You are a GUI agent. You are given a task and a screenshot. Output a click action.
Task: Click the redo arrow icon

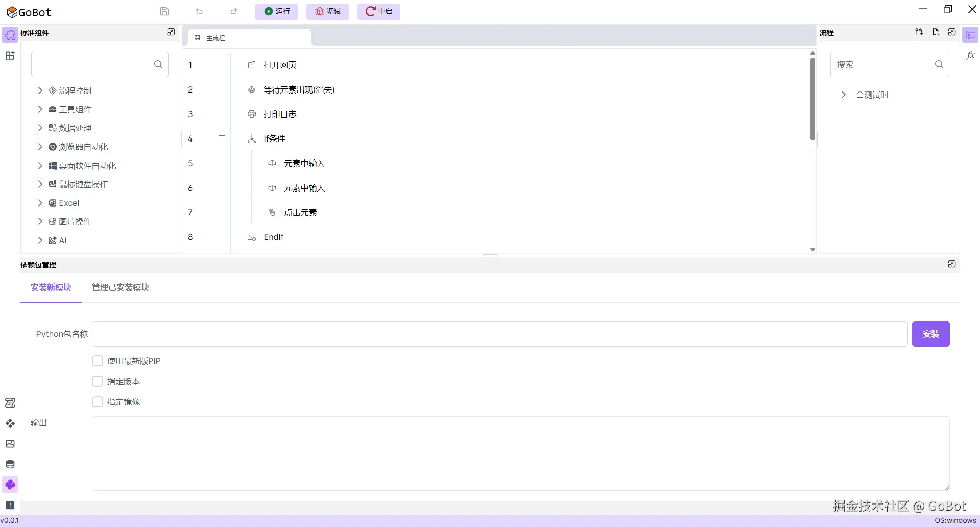(x=234, y=11)
